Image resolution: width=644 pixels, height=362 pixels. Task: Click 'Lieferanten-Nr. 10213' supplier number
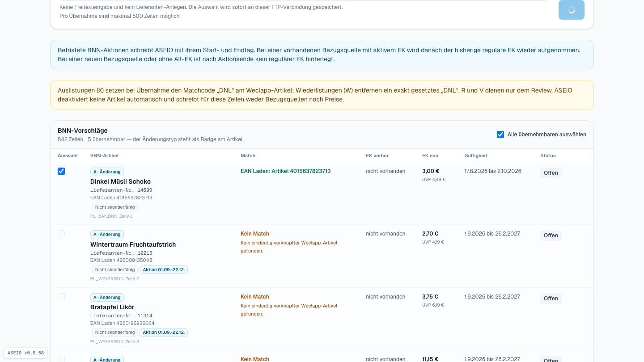tap(121, 253)
